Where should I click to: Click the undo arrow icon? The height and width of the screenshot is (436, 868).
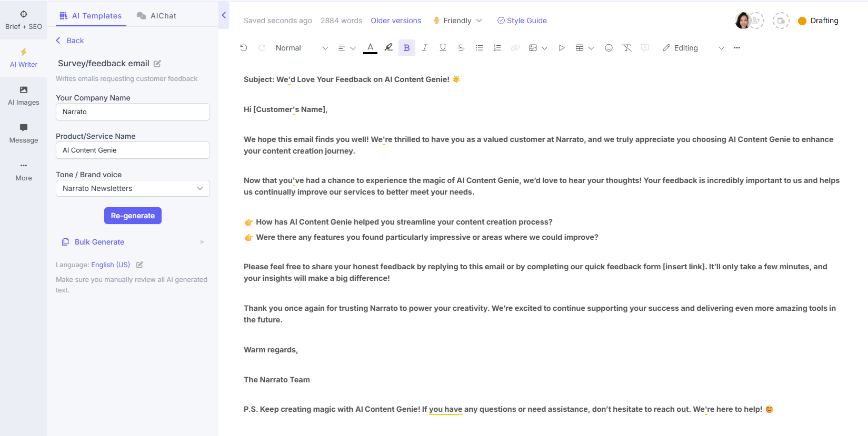tap(244, 48)
